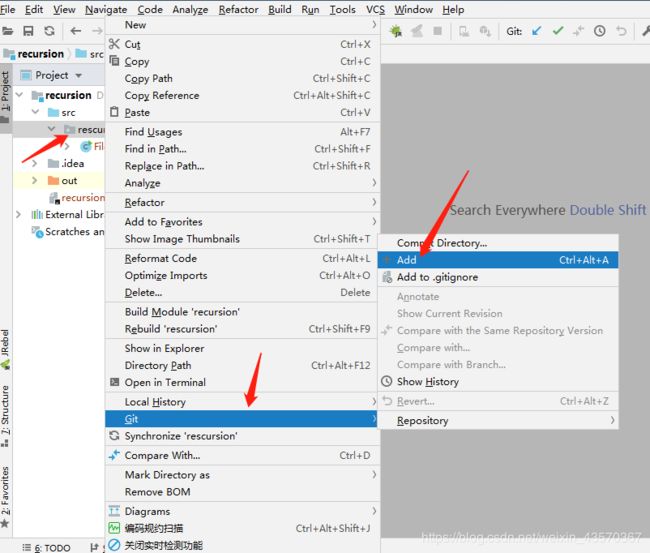
Task: Collapse the src folder node
Action: [x=35, y=112]
